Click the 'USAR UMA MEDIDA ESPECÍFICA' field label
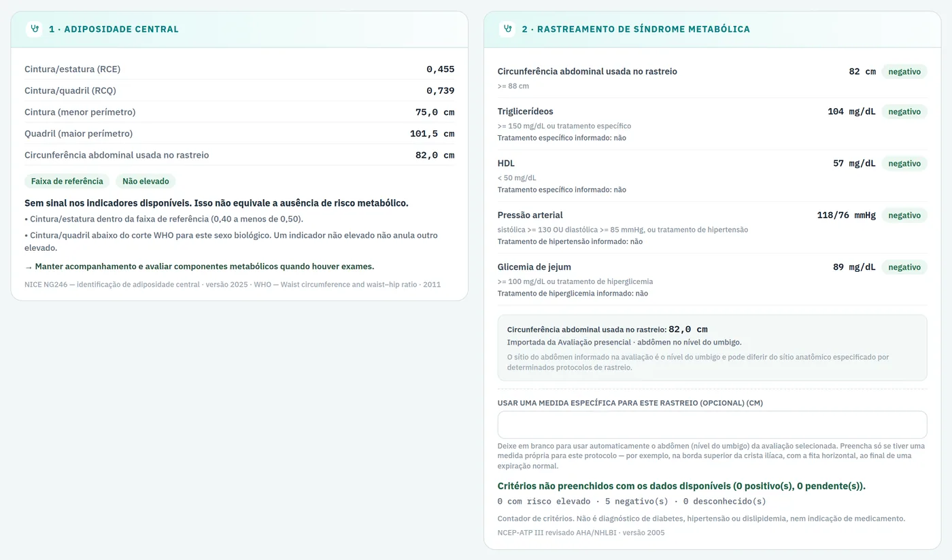 [630, 403]
